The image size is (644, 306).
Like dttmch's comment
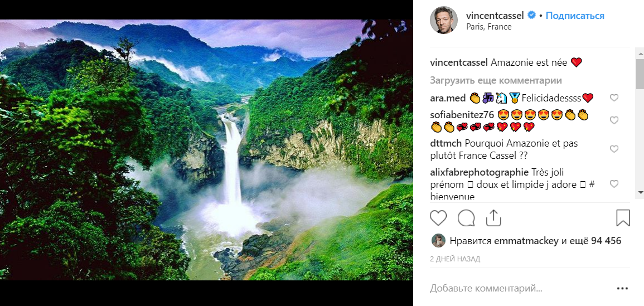pos(614,149)
